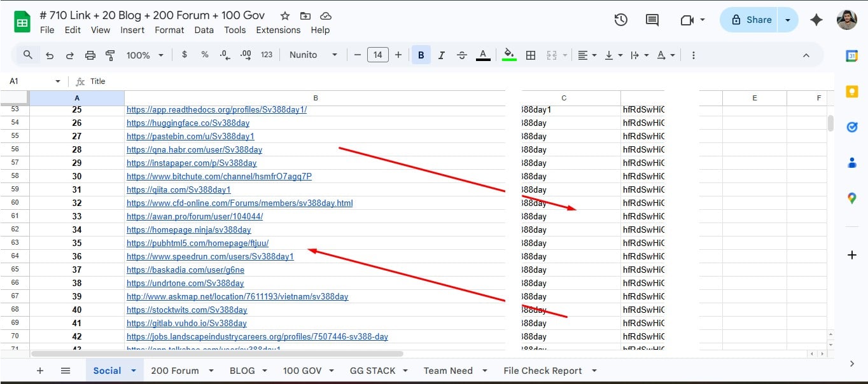Image resolution: width=868 pixels, height=384 pixels.
Task: Click the Undo icon
Action: (50, 55)
